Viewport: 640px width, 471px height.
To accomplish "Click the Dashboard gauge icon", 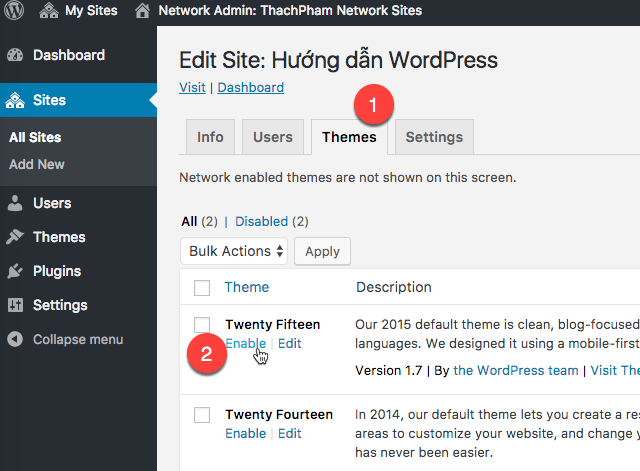I will coord(15,55).
